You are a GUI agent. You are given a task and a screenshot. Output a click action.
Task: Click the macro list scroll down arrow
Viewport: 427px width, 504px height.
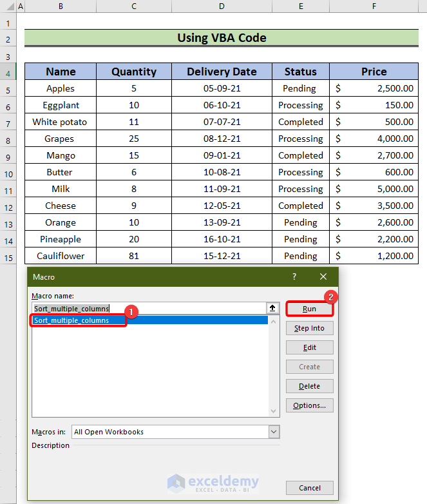(x=274, y=411)
